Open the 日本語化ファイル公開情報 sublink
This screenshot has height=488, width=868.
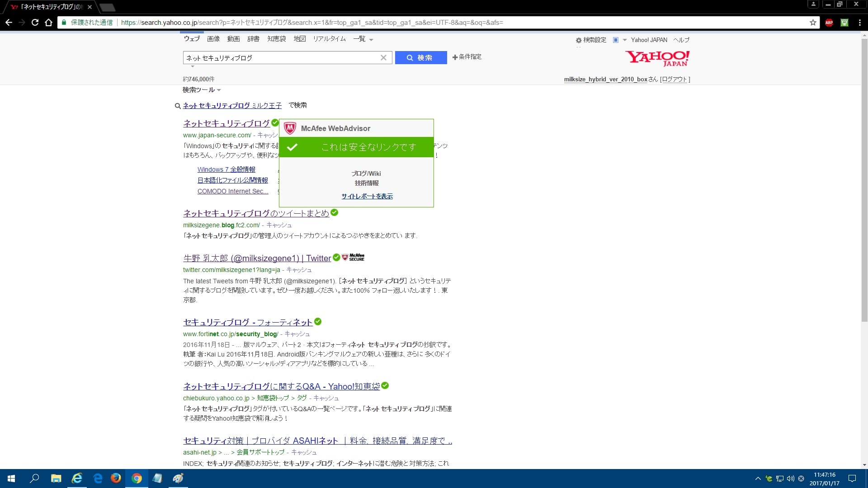click(x=232, y=180)
